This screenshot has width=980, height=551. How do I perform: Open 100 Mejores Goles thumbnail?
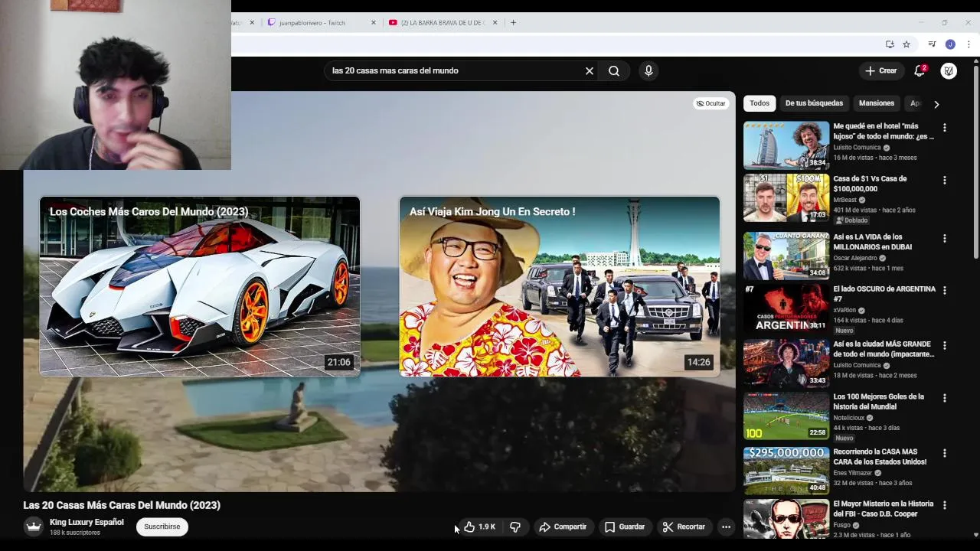point(786,416)
